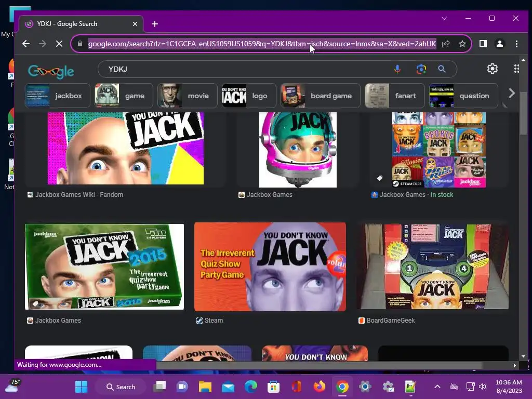Open astronaut helmet Jack image
Screen dimensions: 532x399
tap(298, 150)
